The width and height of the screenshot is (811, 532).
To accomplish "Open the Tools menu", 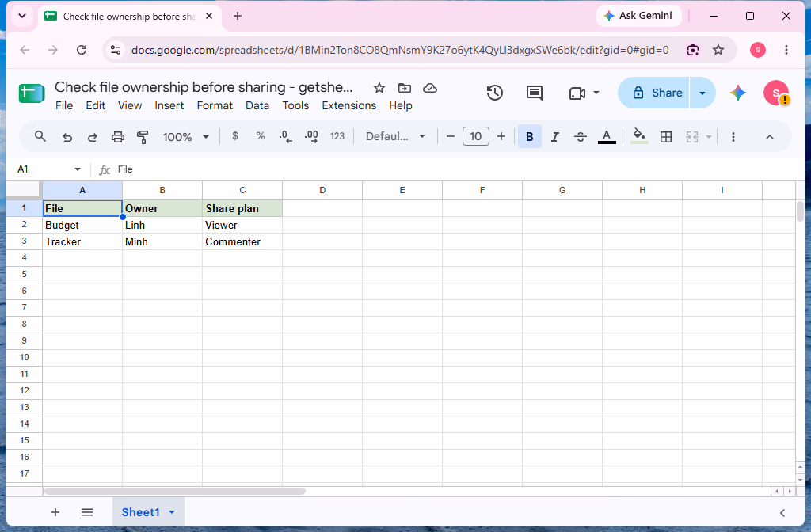I will click(295, 105).
